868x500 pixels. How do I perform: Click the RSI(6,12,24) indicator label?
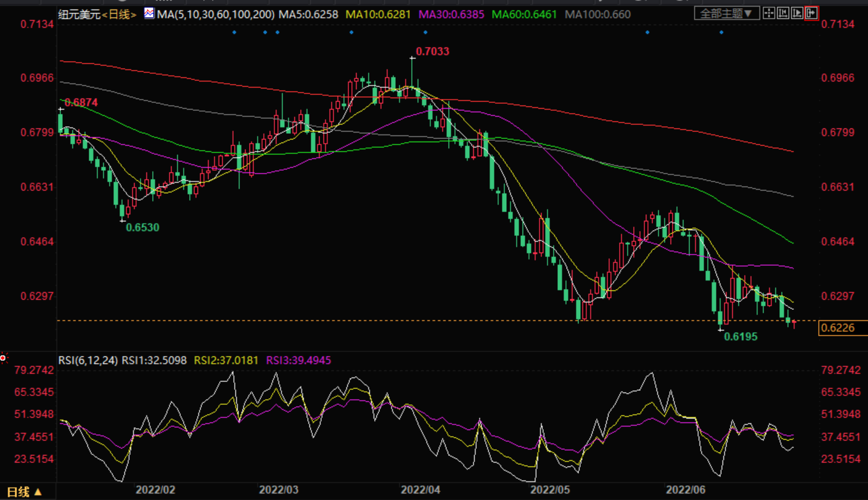pyautogui.click(x=88, y=360)
